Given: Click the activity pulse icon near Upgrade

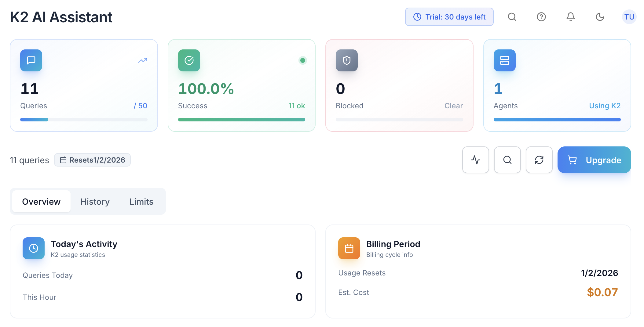Looking at the screenshot, I should click(x=475, y=160).
